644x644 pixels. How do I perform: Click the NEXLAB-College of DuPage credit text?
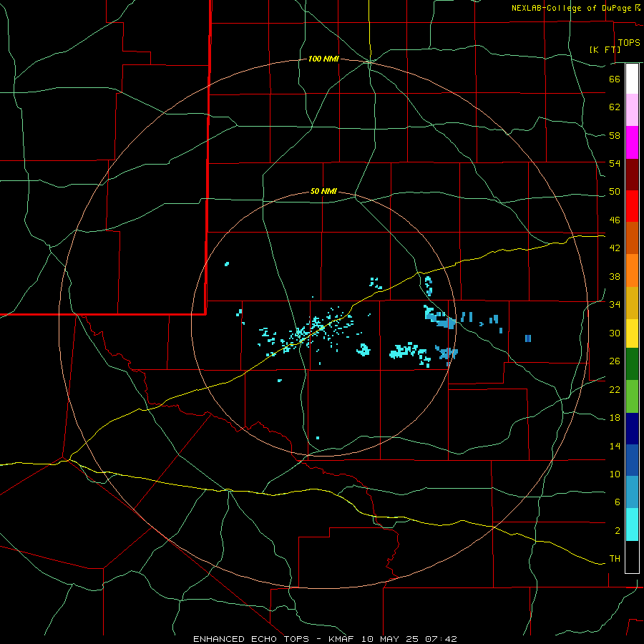(572, 8)
